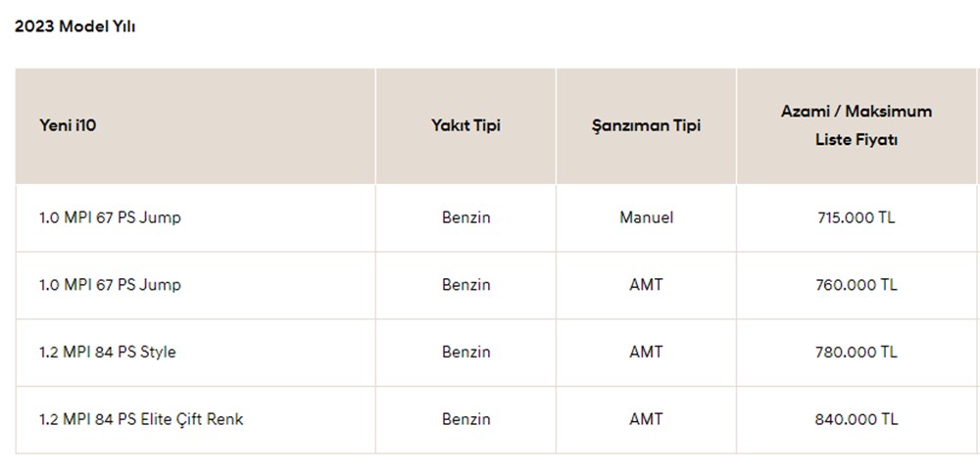Select the 1.0 MPI 67 PS Jump cell in the 760.000 TL row
Screen dimensions: 980x473
pyautogui.click(x=110, y=285)
